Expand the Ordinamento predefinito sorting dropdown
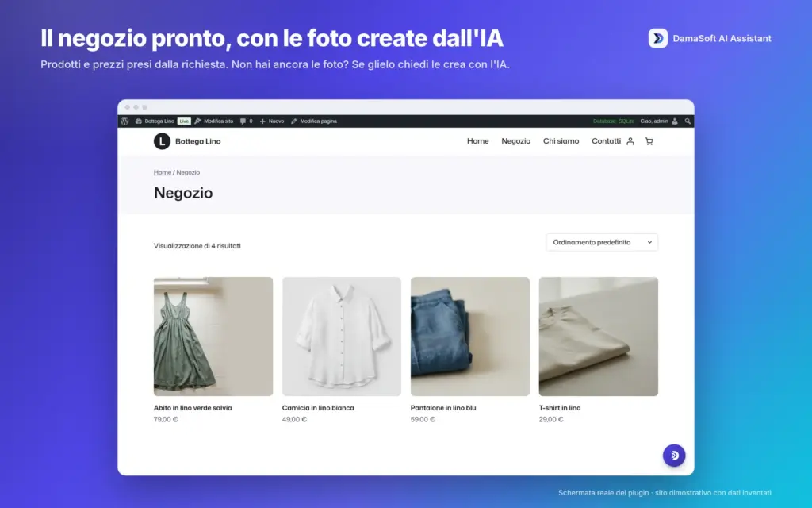The height and width of the screenshot is (508, 812). (x=602, y=242)
